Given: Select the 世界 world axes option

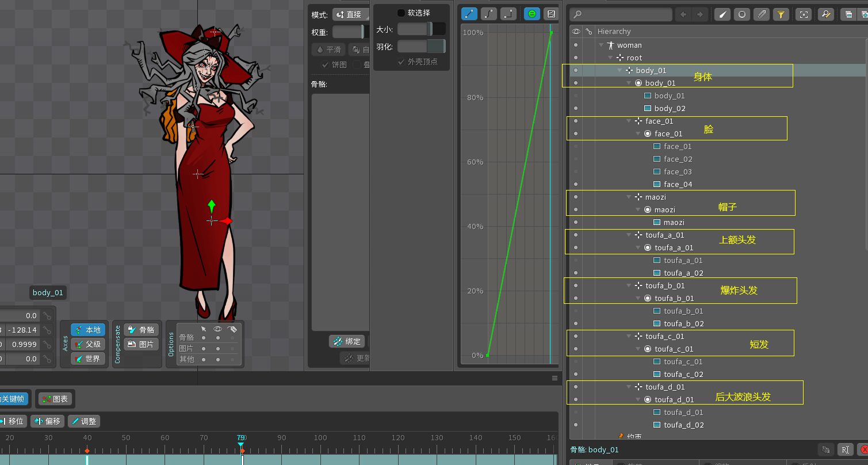Looking at the screenshot, I should pyautogui.click(x=88, y=359).
